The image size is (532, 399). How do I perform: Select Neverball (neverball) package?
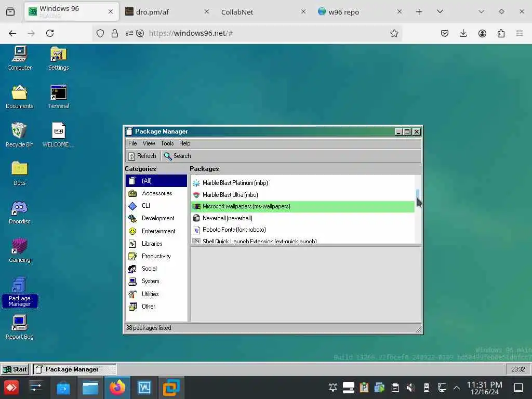tap(303, 218)
